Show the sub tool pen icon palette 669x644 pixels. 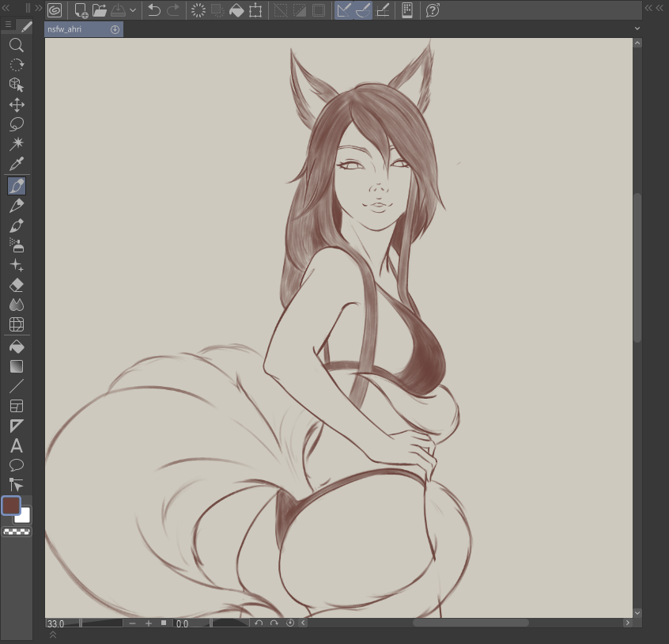click(26, 27)
